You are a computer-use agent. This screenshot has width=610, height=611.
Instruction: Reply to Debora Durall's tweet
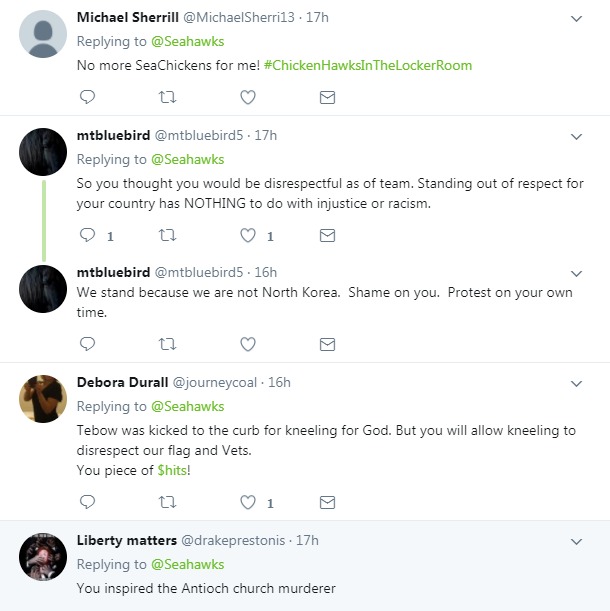[87, 502]
